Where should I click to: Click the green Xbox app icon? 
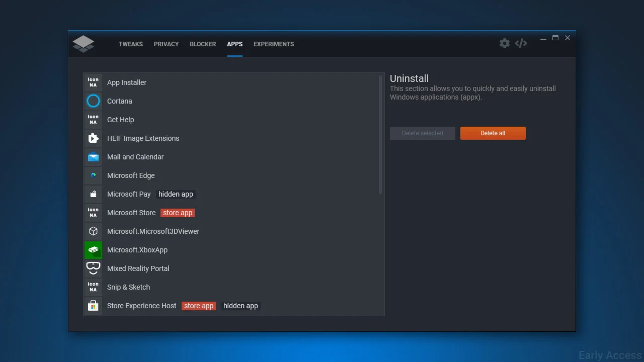click(x=93, y=250)
